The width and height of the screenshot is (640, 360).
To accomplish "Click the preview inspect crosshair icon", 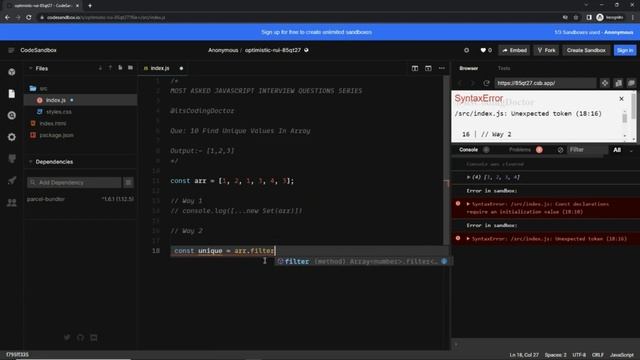I will [x=605, y=83].
